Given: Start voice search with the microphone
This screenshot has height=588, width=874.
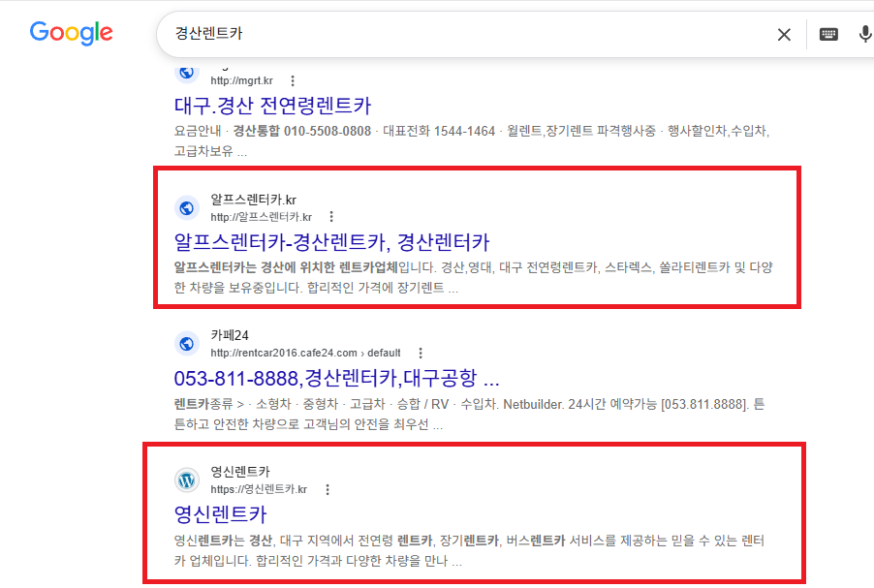Looking at the screenshot, I should click(x=864, y=34).
